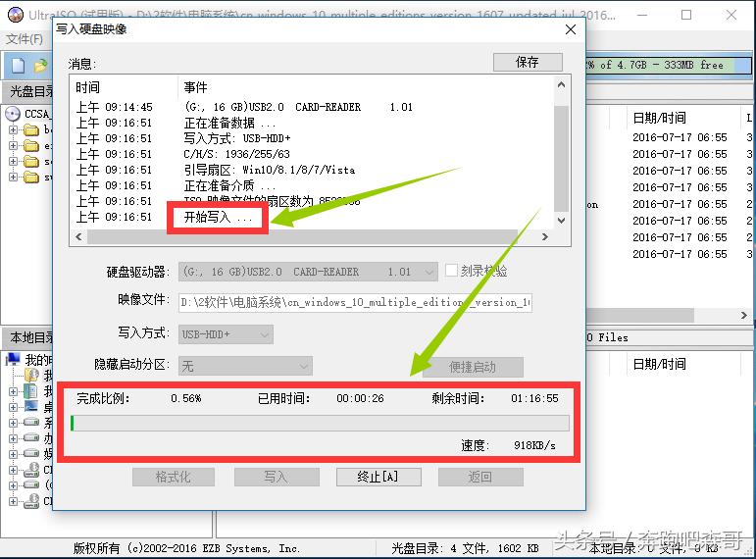Minimize the UltraISO main window
This screenshot has width=756, height=559.
[x=642, y=15]
